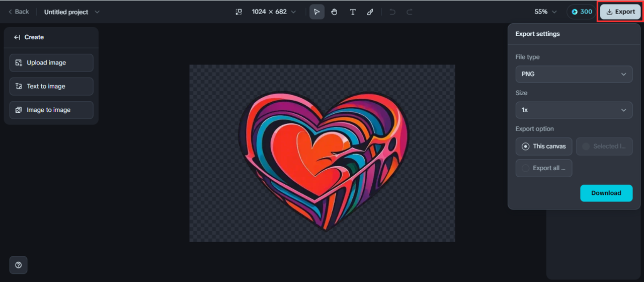Click the Undo arrow
Screen dimensions: 644x282
[392, 12]
